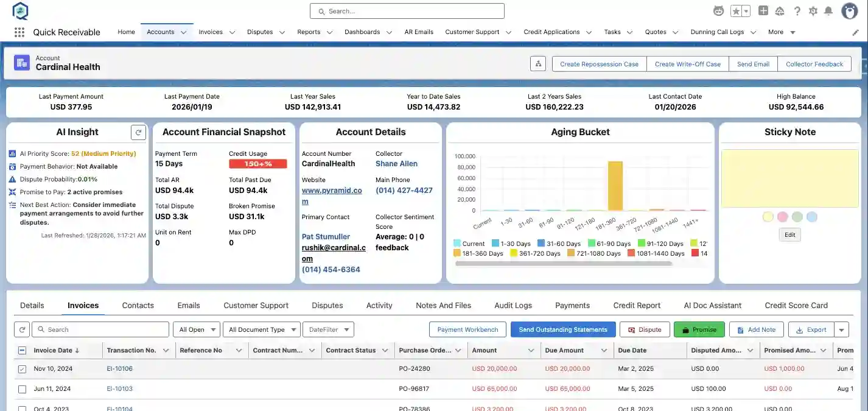868x411 pixels.
Task: Click the Promise to Pay icon
Action: pos(12,192)
